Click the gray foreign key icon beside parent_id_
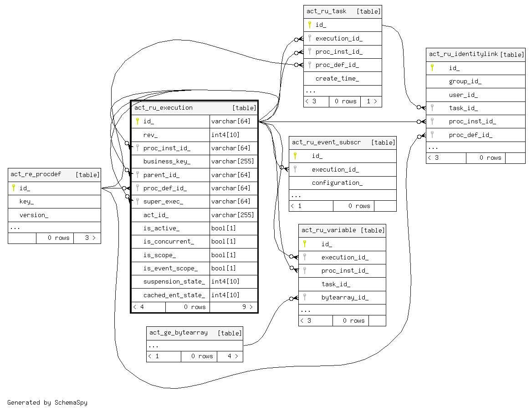Viewport: 532px width, 411px height. (137, 175)
